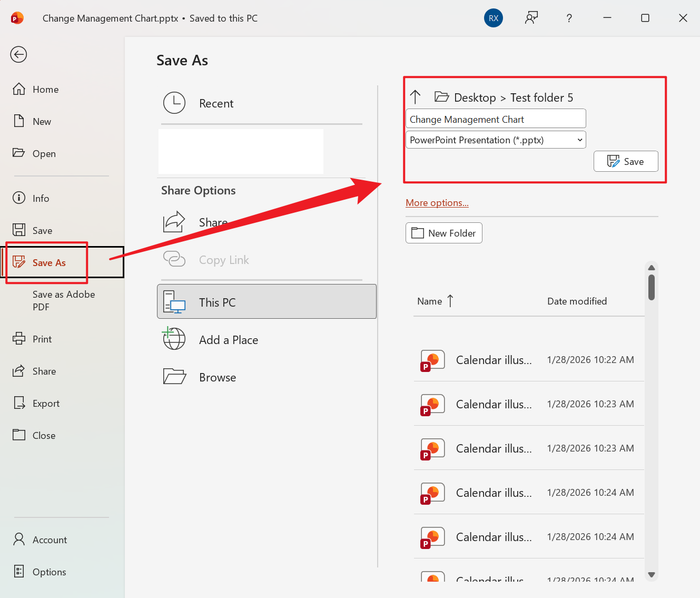Click the back arrow to exit Backstage
The image size is (700, 598).
pyautogui.click(x=18, y=54)
